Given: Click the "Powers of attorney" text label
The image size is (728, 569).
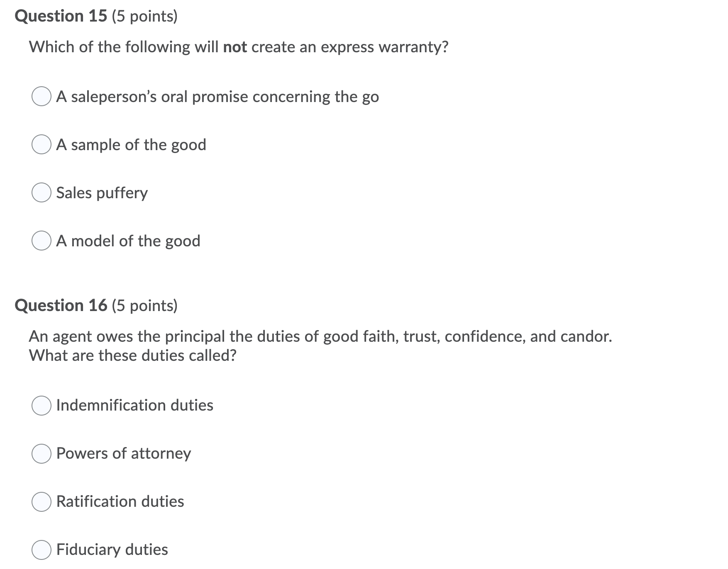Looking at the screenshot, I should [x=123, y=454].
